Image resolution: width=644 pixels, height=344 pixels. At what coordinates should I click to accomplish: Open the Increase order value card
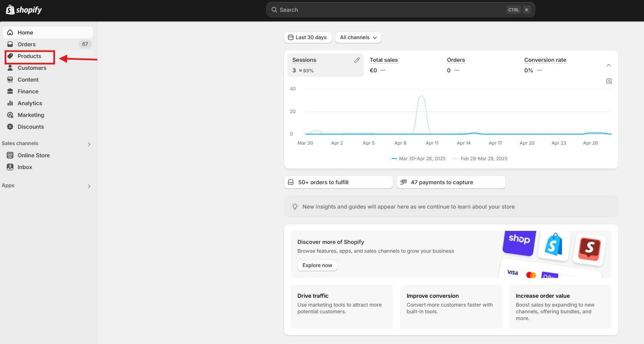pyautogui.click(x=560, y=307)
